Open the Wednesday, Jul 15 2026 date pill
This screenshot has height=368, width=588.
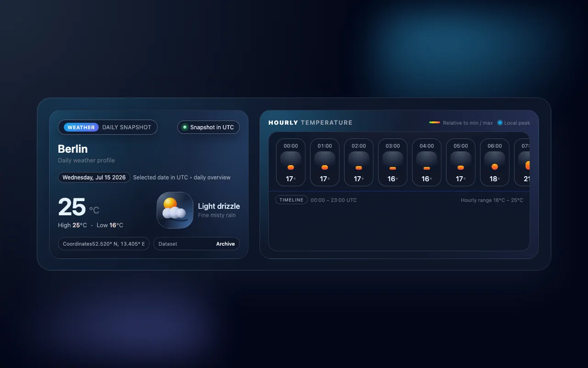[x=94, y=178]
